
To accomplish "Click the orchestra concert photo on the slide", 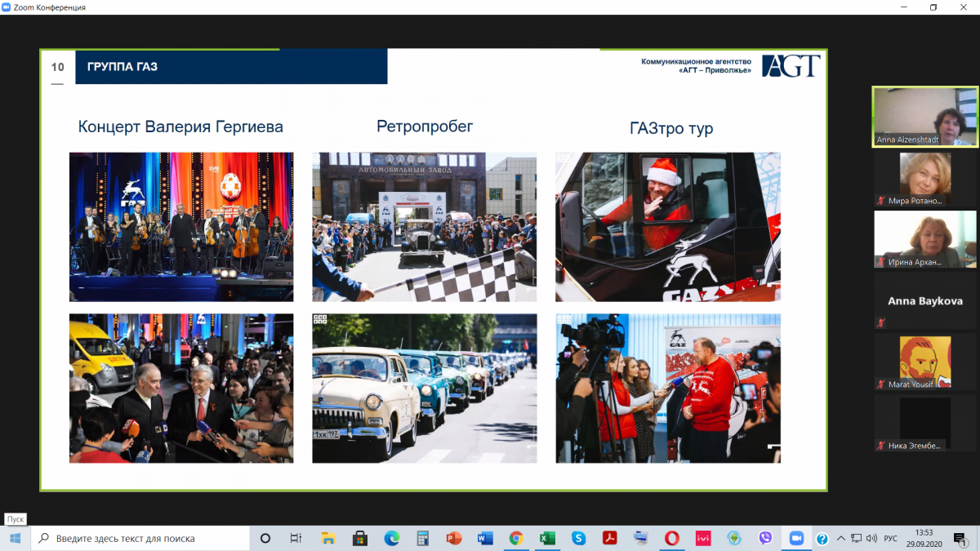I will coord(181,227).
